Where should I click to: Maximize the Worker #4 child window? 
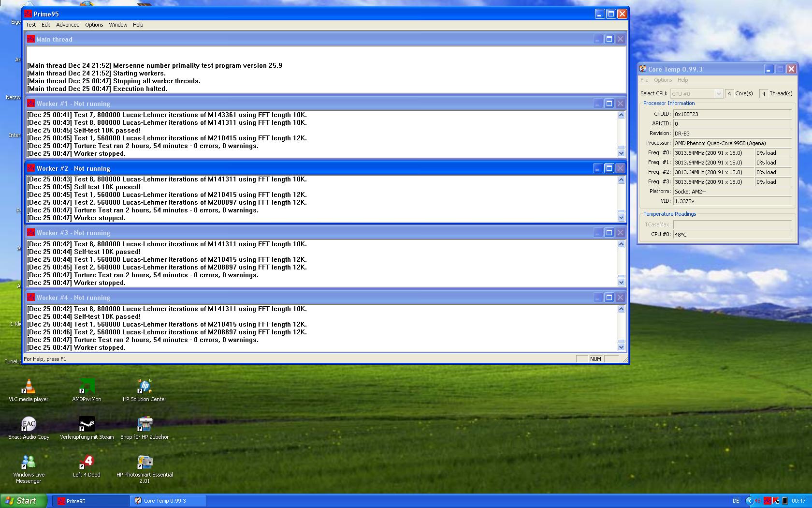(x=609, y=298)
